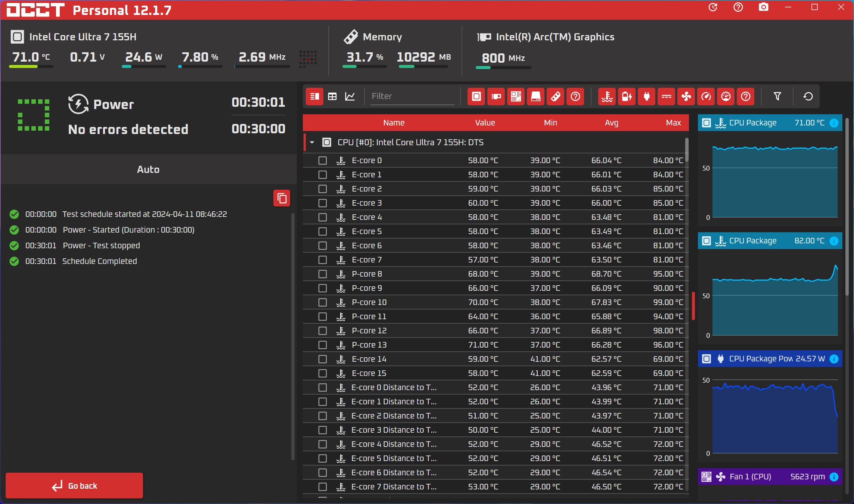Click the Fan 1 (CPU) graph header
Viewport: 854px width, 504px height.
770,477
